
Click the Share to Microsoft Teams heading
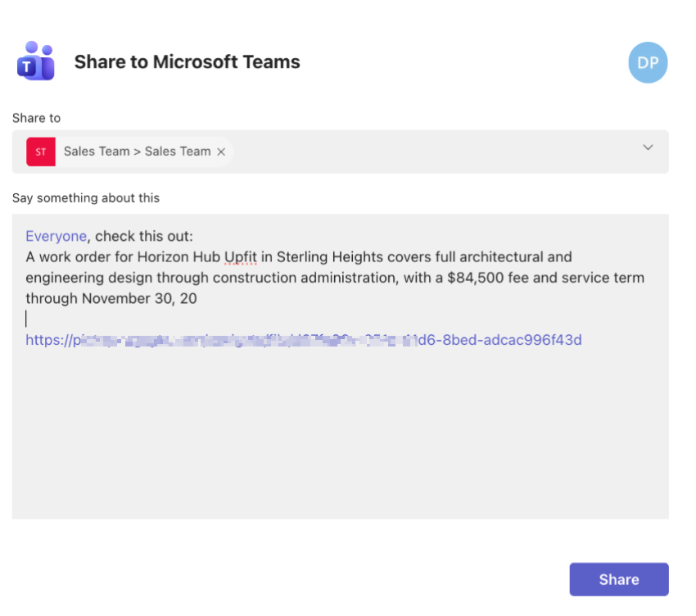click(187, 61)
